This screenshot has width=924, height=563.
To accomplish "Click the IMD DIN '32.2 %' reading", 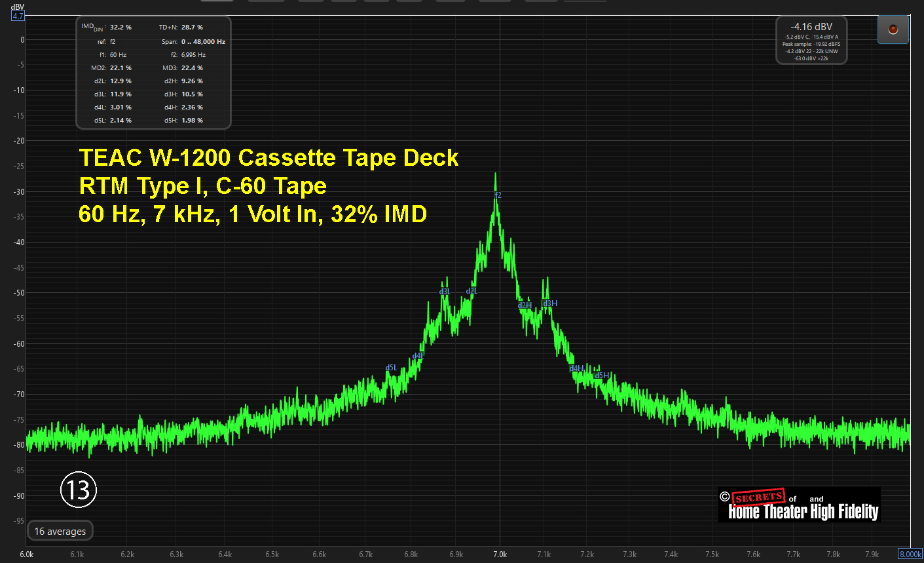I will pyautogui.click(x=120, y=28).
